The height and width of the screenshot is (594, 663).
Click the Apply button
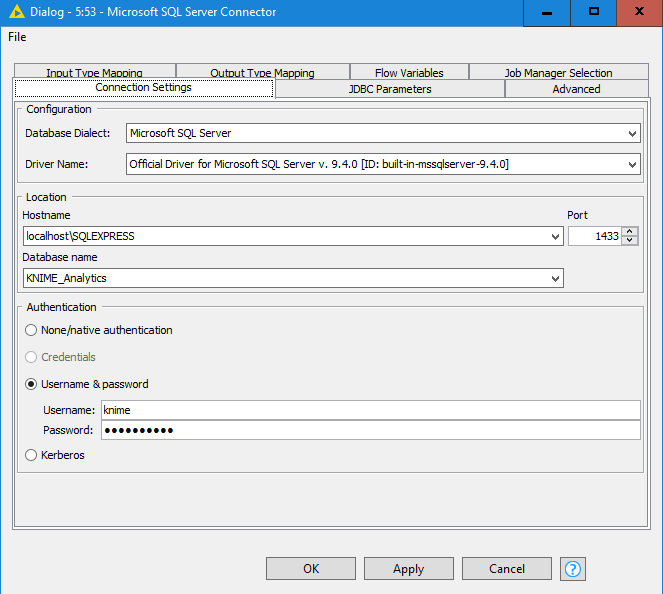tap(408, 568)
